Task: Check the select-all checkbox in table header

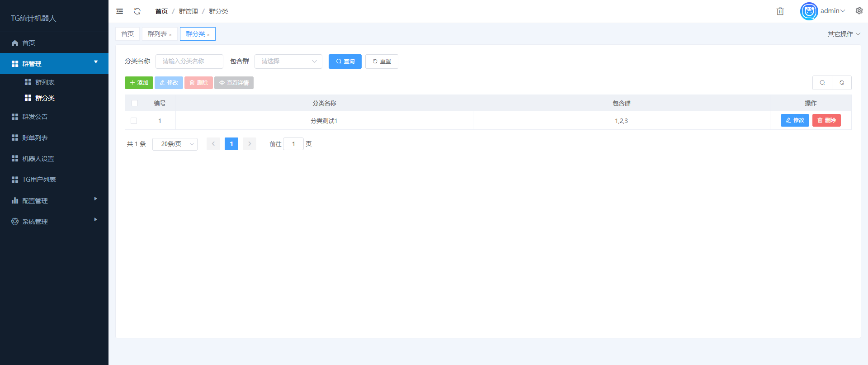Action: coord(135,103)
